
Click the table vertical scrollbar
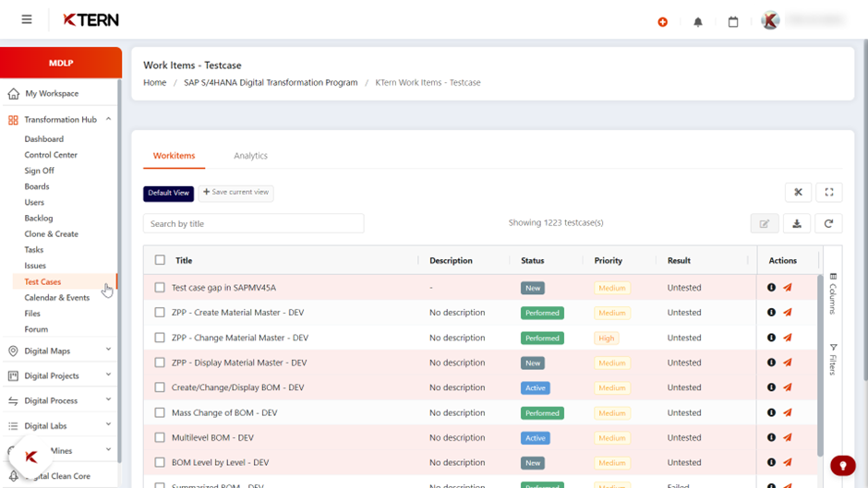[820, 365]
